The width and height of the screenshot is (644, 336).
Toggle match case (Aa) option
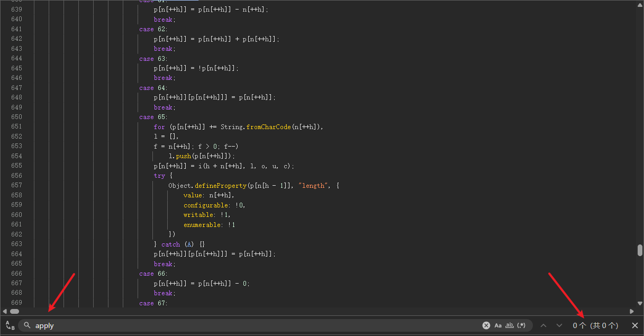click(498, 325)
